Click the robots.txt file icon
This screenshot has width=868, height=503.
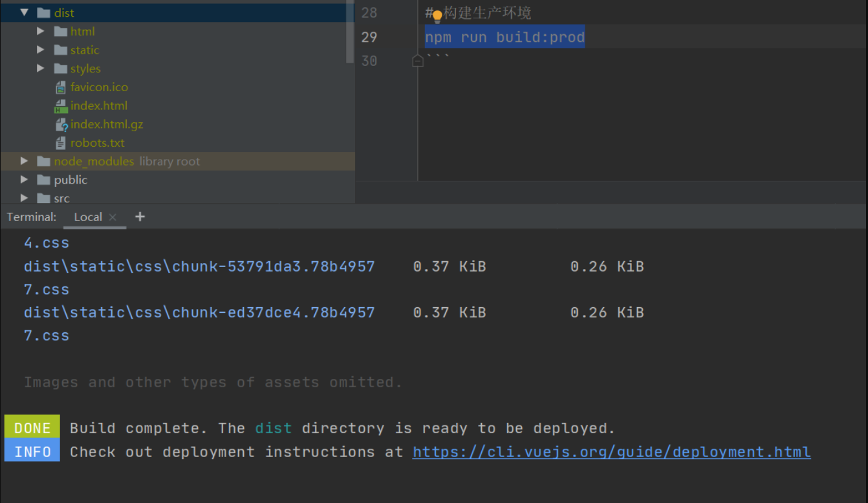click(x=61, y=143)
